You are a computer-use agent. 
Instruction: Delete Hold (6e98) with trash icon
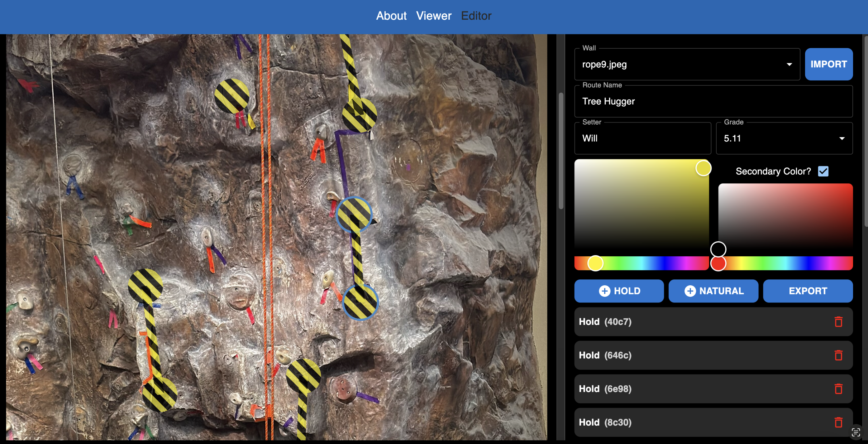838,389
